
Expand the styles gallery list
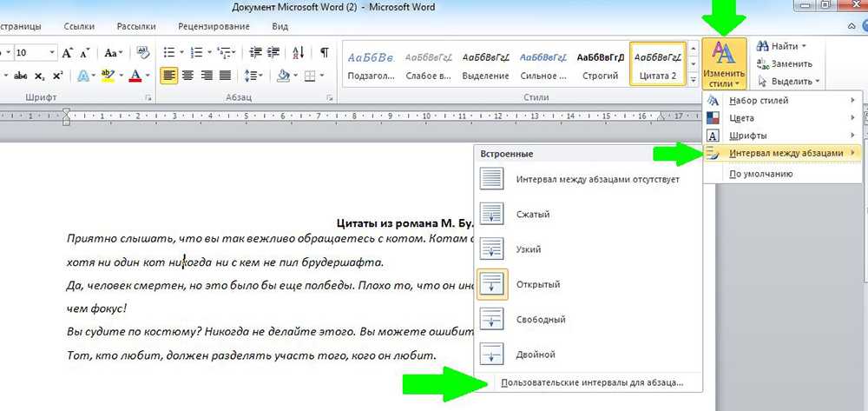tap(693, 81)
